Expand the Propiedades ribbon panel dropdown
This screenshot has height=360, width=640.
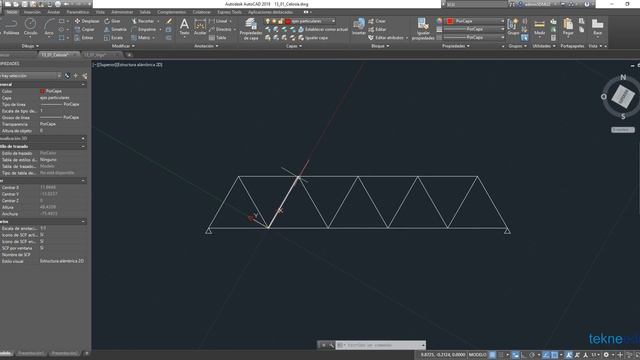point(456,46)
